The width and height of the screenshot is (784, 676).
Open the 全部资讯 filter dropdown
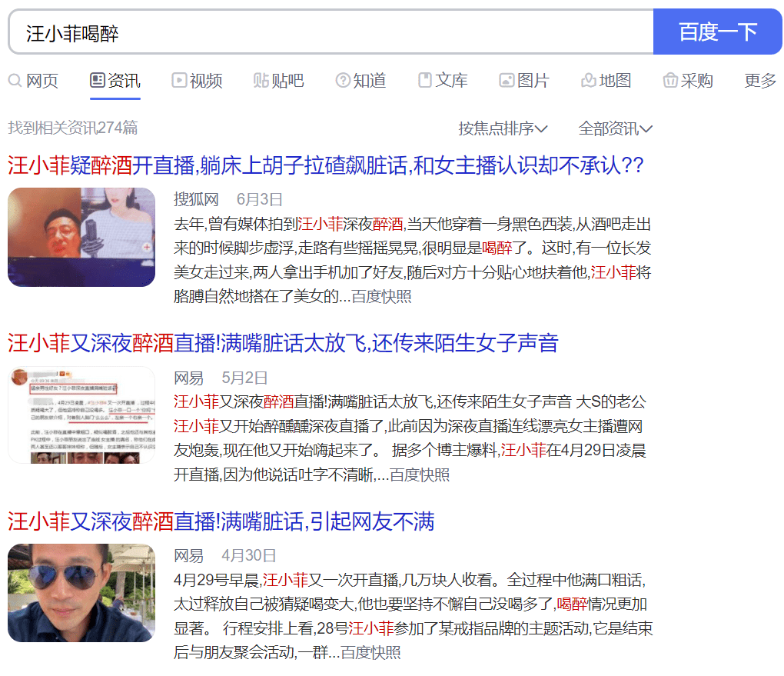coord(616,128)
